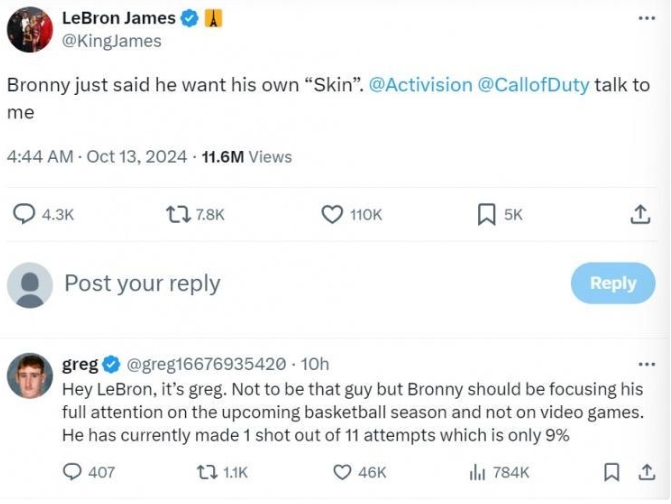This screenshot has width=671, height=504.
Task: Click the affiliate badge beside LeBron's verified checkmark
Action: (213, 18)
